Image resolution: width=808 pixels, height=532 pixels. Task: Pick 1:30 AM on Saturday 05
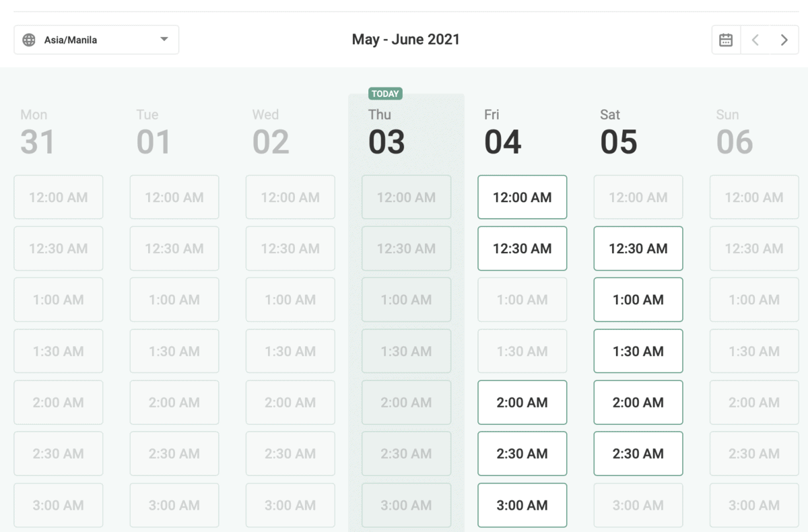click(x=638, y=351)
